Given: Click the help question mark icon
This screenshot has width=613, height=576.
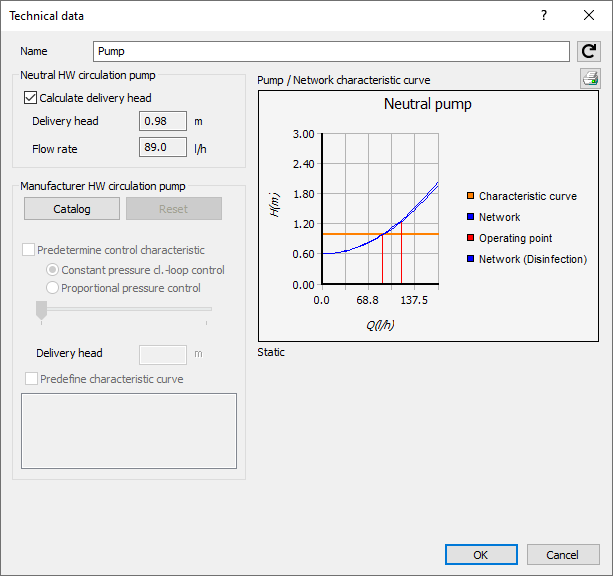Looking at the screenshot, I should (544, 15).
